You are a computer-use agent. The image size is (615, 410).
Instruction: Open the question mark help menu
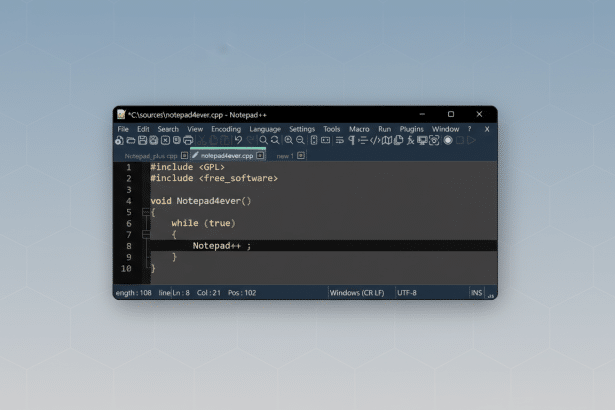pyautogui.click(x=469, y=129)
